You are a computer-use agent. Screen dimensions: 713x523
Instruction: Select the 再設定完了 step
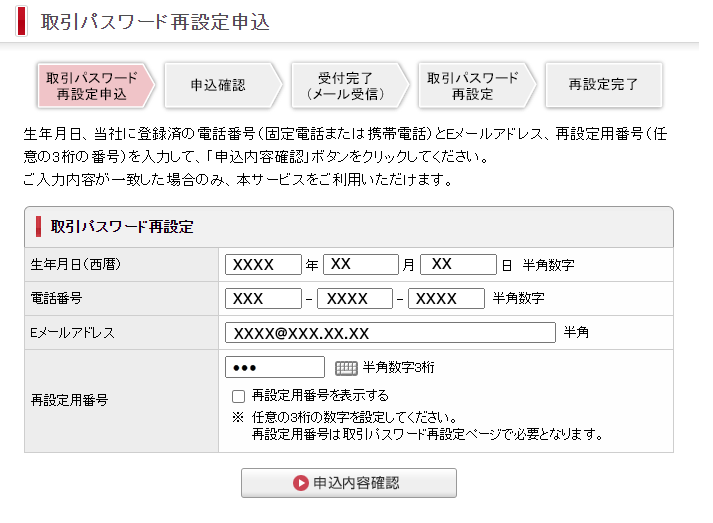[602, 86]
